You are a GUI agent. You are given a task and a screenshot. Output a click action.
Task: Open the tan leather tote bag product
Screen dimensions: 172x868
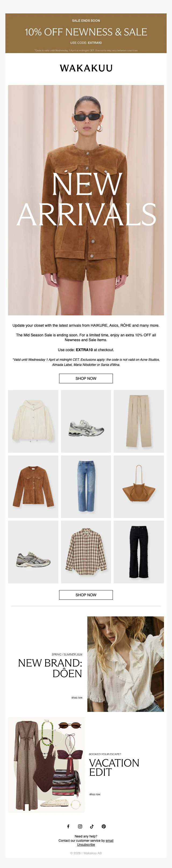(139, 487)
